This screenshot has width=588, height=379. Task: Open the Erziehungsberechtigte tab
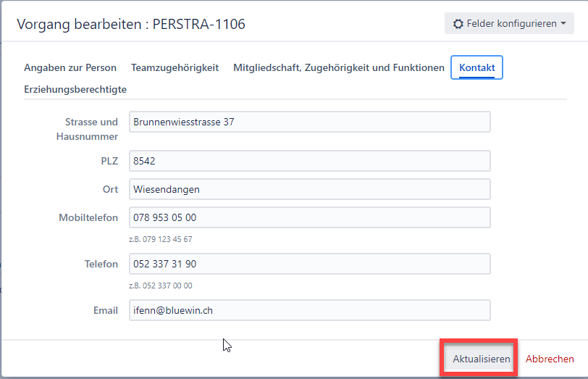click(x=75, y=89)
